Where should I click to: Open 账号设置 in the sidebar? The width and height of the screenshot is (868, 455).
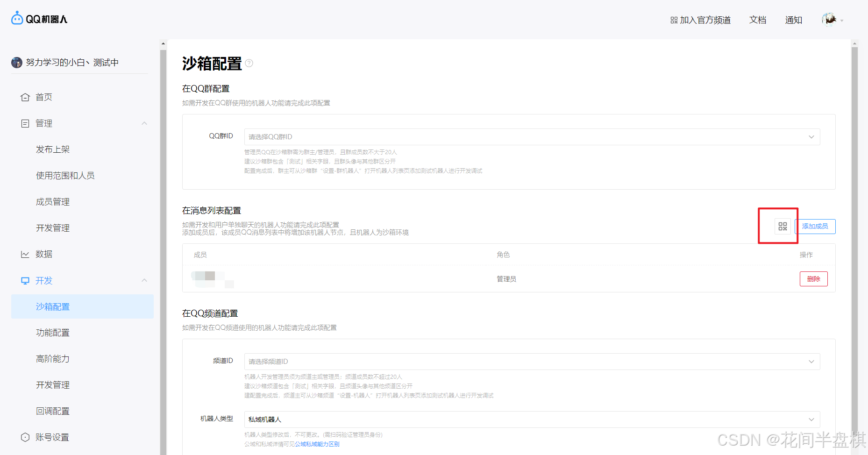tap(52, 437)
